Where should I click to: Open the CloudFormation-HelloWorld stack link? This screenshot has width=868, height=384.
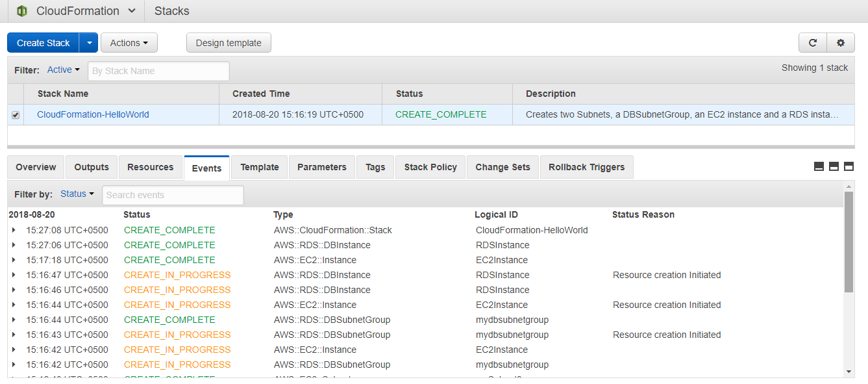tap(92, 114)
